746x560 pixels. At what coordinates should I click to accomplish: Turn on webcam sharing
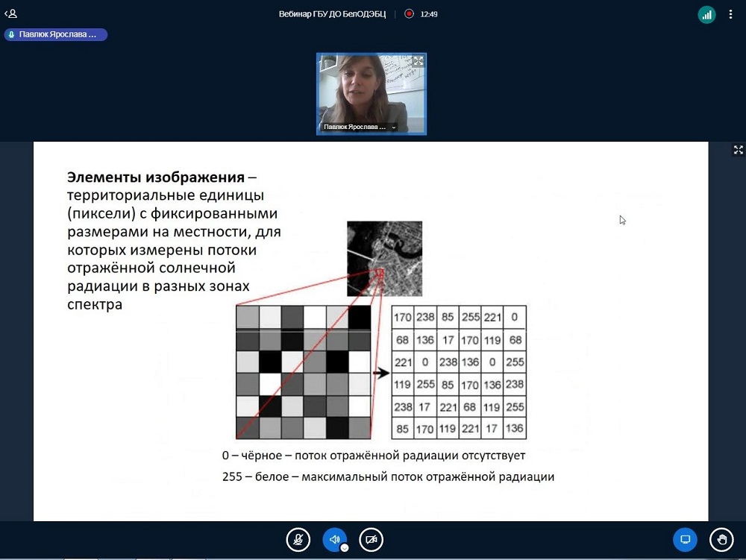pyautogui.click(x=371, y=539)
